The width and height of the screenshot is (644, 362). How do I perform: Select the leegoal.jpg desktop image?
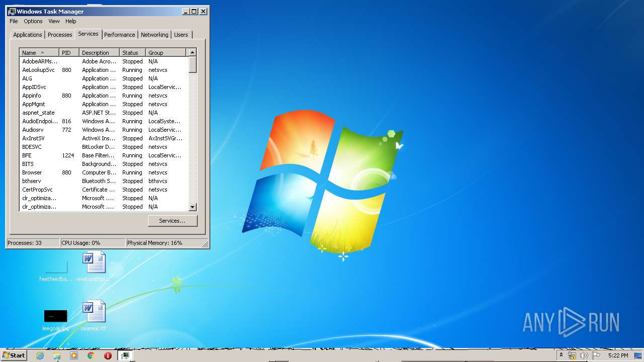(55, 320)
